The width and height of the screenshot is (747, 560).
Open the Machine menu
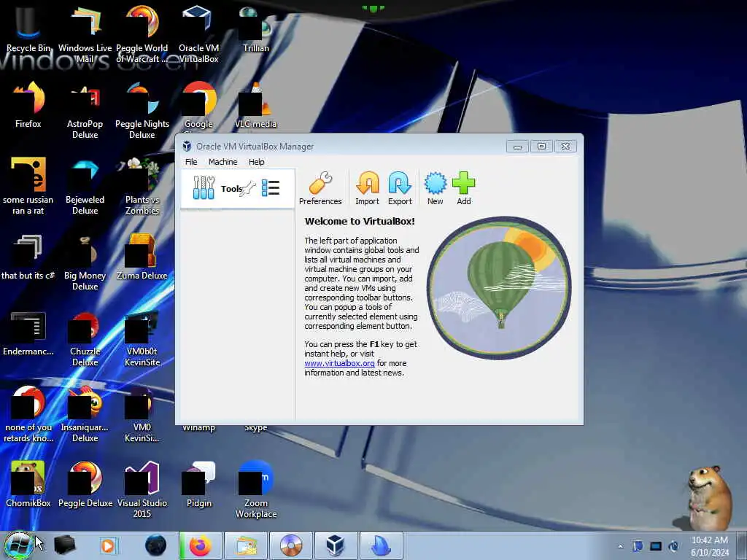(x=222, y=162)
